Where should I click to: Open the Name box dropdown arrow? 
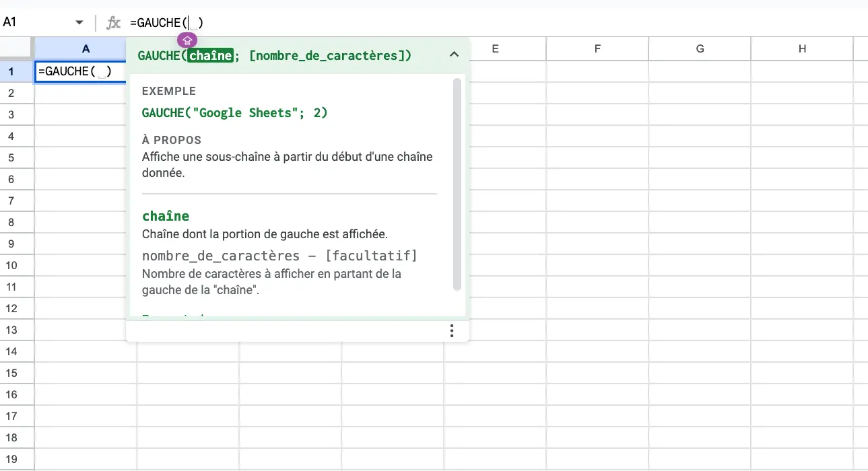79,23
